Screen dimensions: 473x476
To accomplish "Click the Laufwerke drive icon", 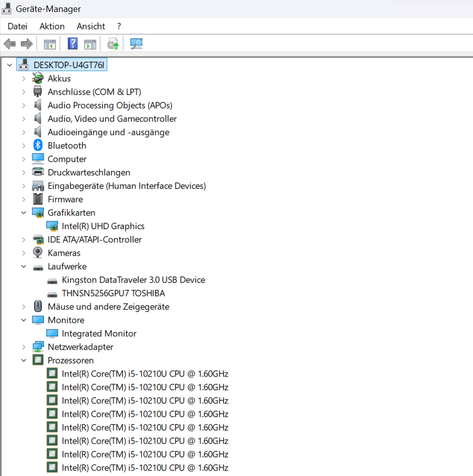I will [x=38, y=267].
